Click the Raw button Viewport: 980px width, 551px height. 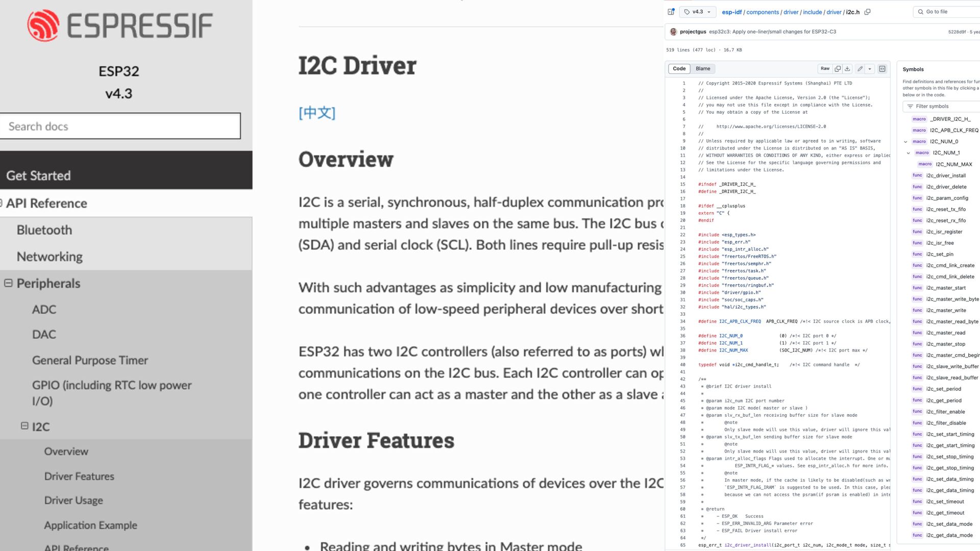[x=825, y=68]
